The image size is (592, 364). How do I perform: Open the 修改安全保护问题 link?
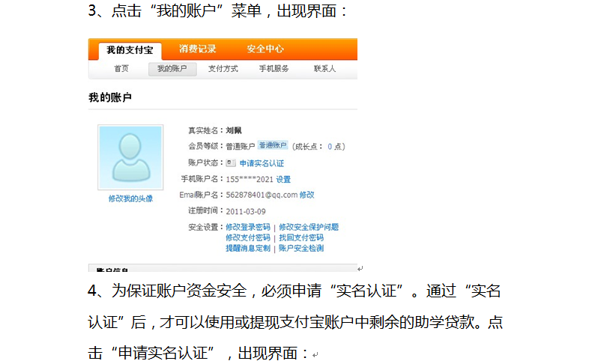(x=309, y=227)
